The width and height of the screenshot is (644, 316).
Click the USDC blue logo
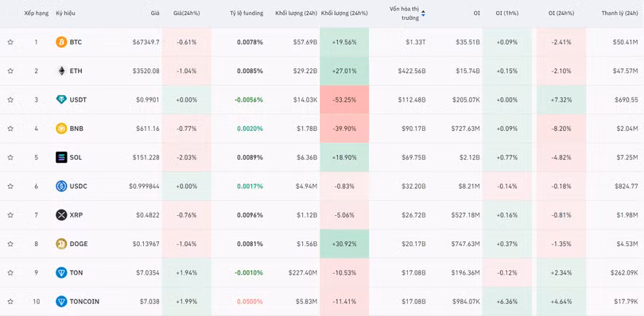point(61,187)
